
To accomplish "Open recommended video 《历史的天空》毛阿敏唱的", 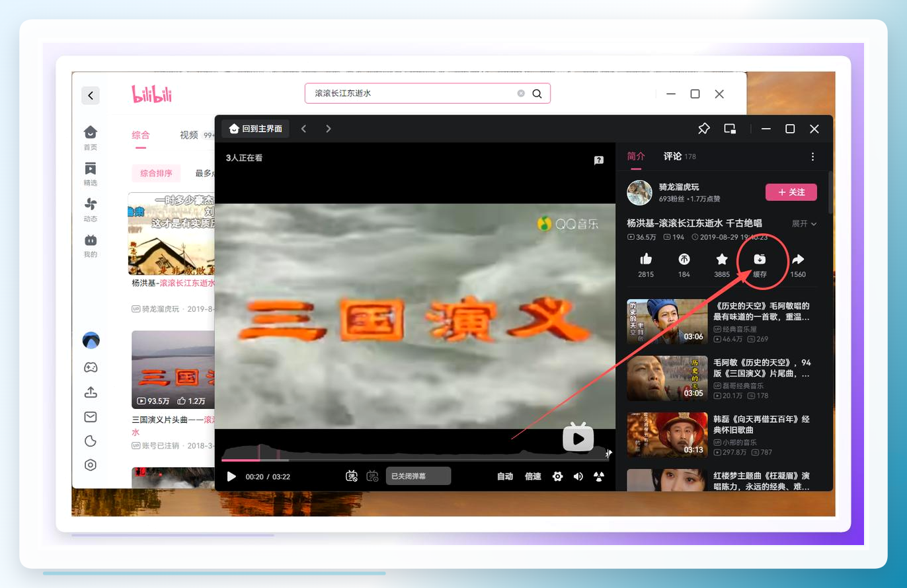I will (722, 322).
